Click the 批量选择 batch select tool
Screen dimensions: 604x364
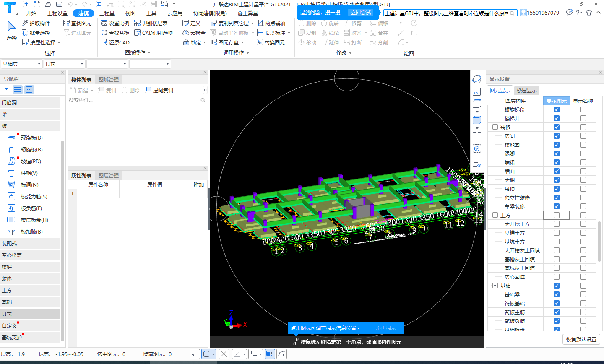(x=36, y=33)
